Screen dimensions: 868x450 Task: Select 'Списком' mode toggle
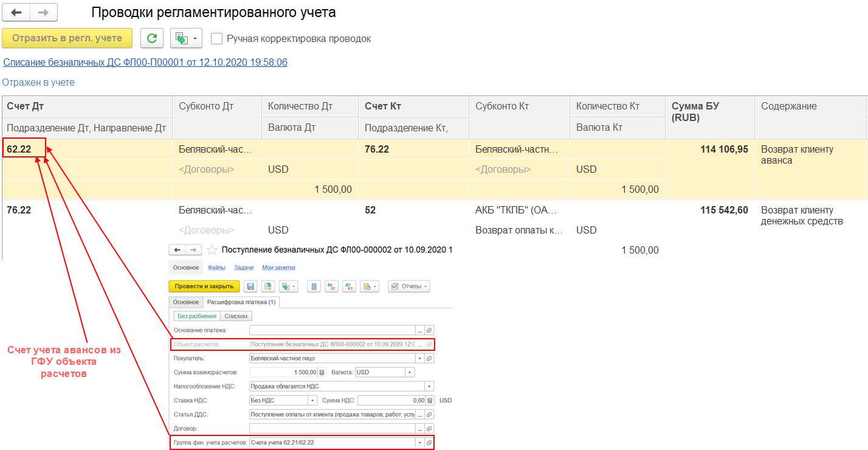236,316
